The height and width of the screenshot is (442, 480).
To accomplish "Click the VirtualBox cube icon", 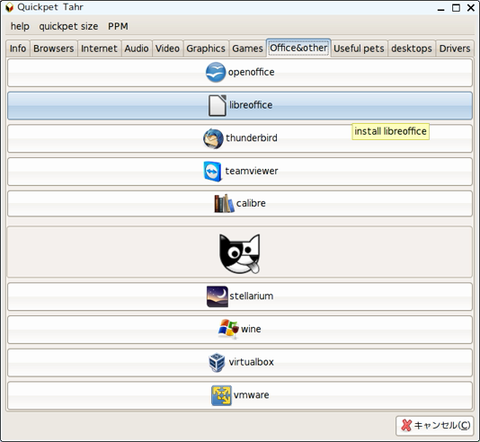I will 217,362.
